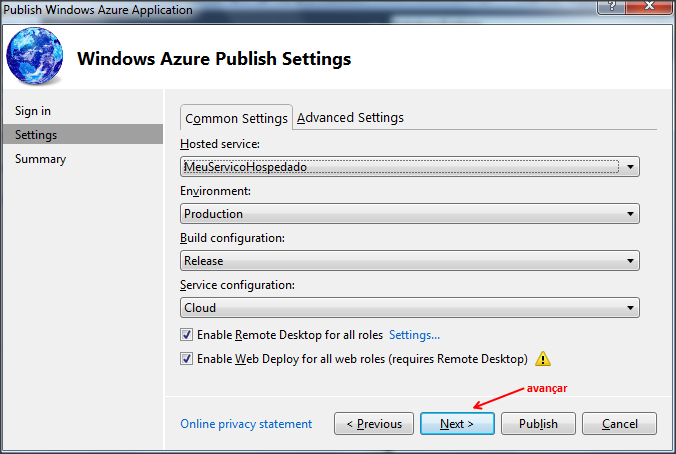Open the Remote Desktop Settings link
676x454 pixels.
[414, 335]
